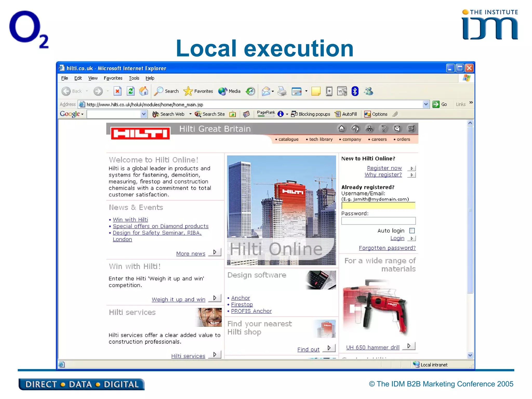Click the Username/Email input field

pos(378,206)
